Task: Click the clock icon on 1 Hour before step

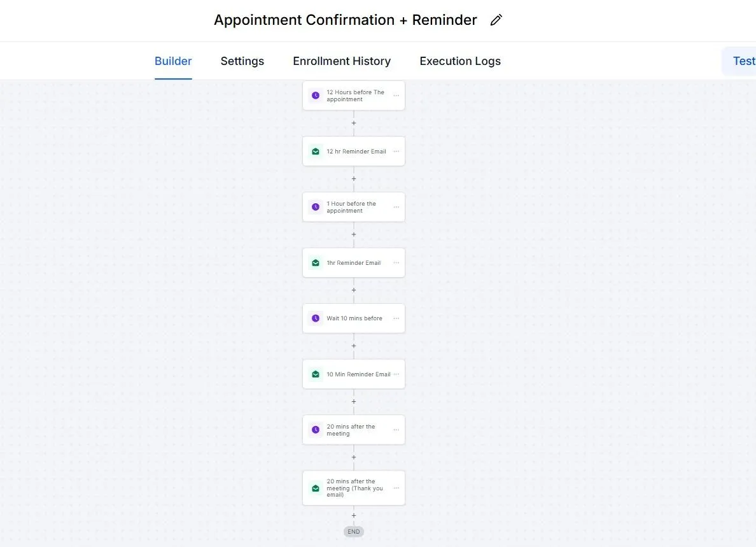Action: coord(316,207)
